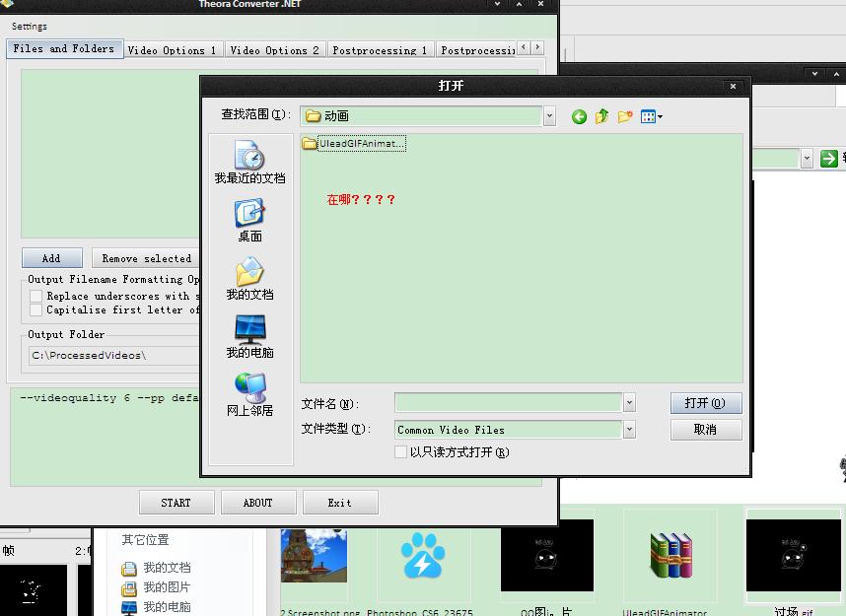Open the view menu icon in the open dialog
Image resolution: width=846 pixels, height=616 pixels.
click(651, 116)
